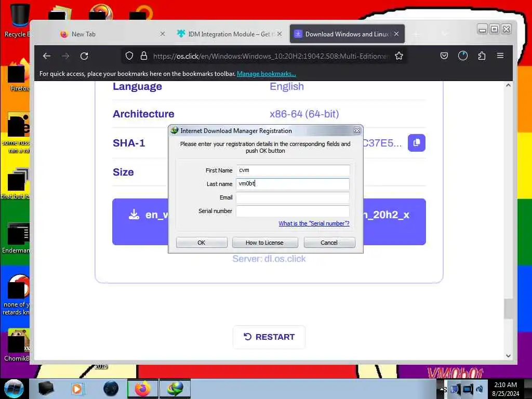Click the RESTART button on the page
Image resolution: width=532 pixels, height=399 pixels.
(x=269, y=337)
